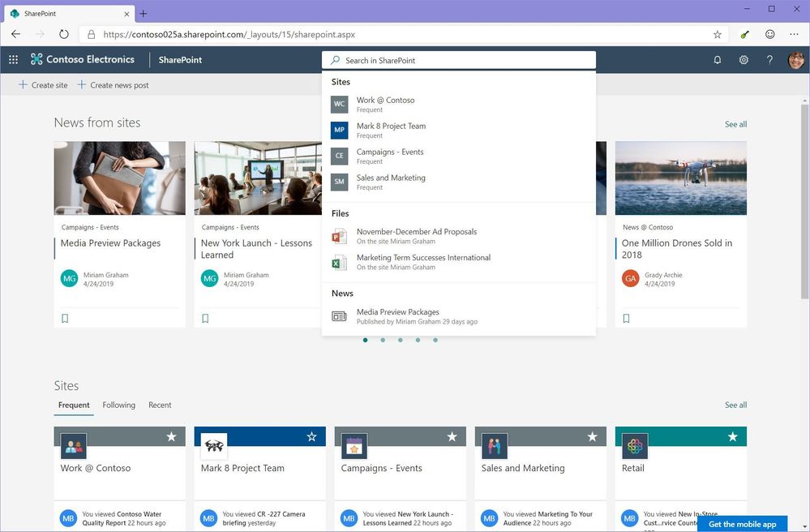The image size is (810, 532).
Task: Unfollow the Sales and Marketing site star
Action: (592, 437)
